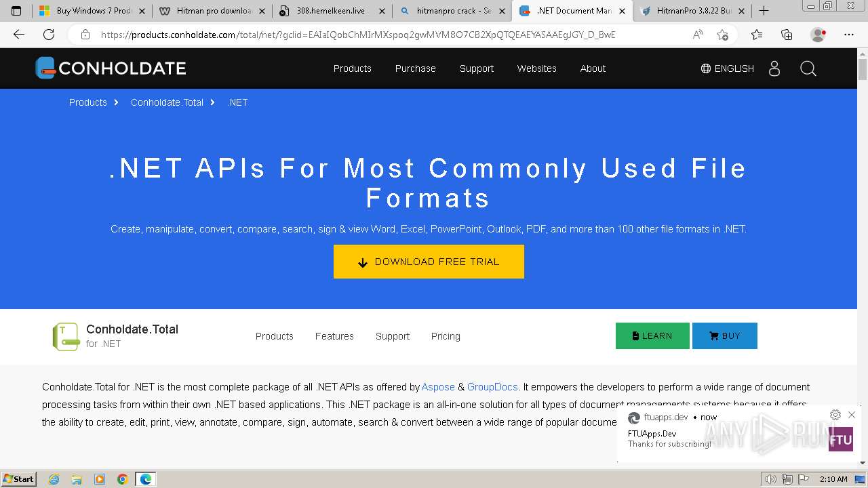Open the Products sub-navigation link
Screen dimensions: 868x488
[275, 336]
